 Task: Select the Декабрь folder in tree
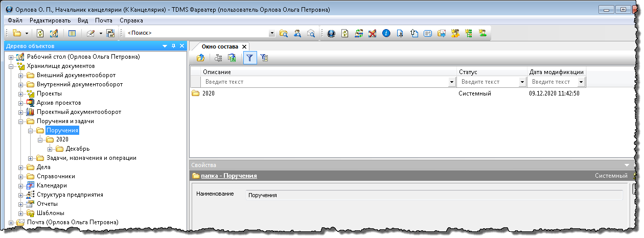[78, 149]
